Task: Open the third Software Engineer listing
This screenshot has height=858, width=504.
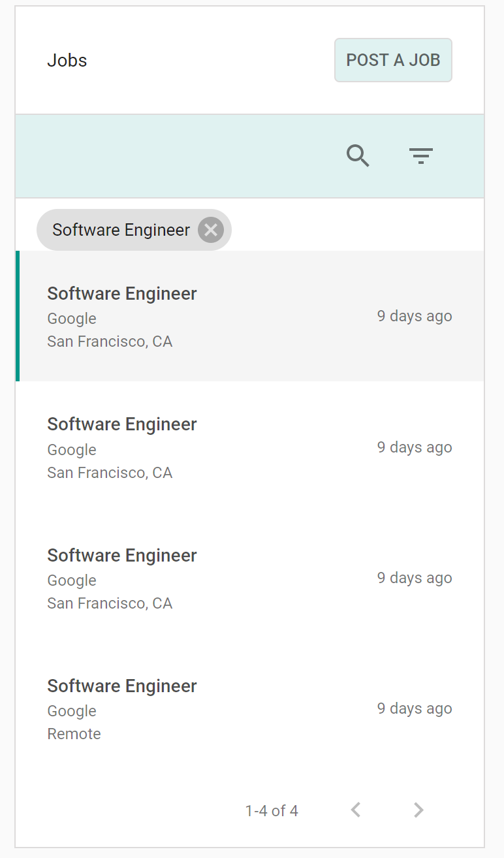Action: [x=122, y=556]
